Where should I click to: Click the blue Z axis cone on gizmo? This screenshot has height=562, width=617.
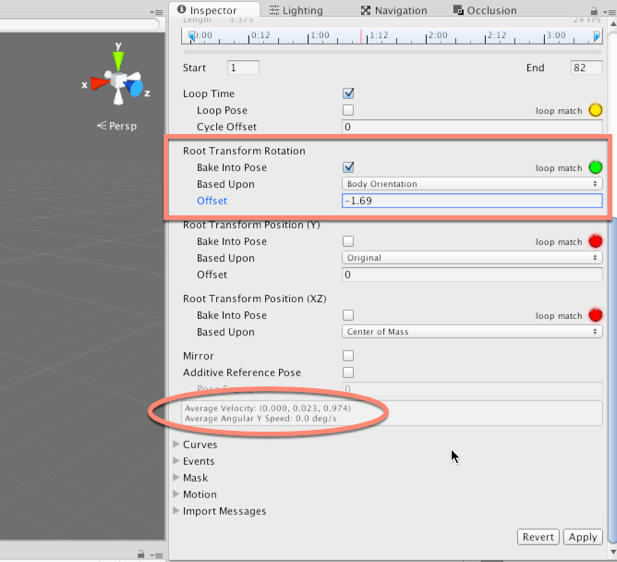click(x=135, y=91)
